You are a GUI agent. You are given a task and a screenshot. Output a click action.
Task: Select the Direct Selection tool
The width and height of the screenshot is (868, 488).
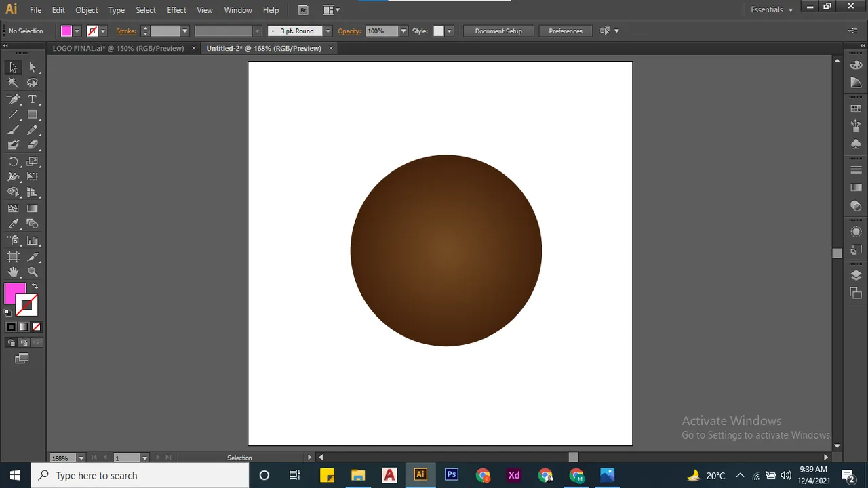click(x=33, y=67)
